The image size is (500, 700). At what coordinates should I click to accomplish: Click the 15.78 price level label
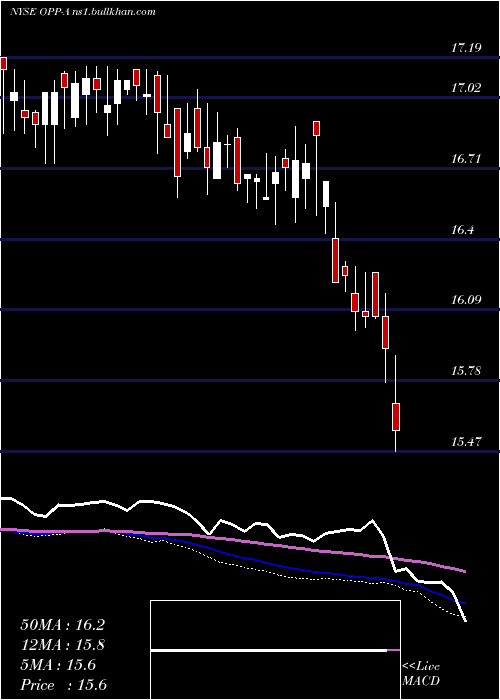(x=466, y=371)
